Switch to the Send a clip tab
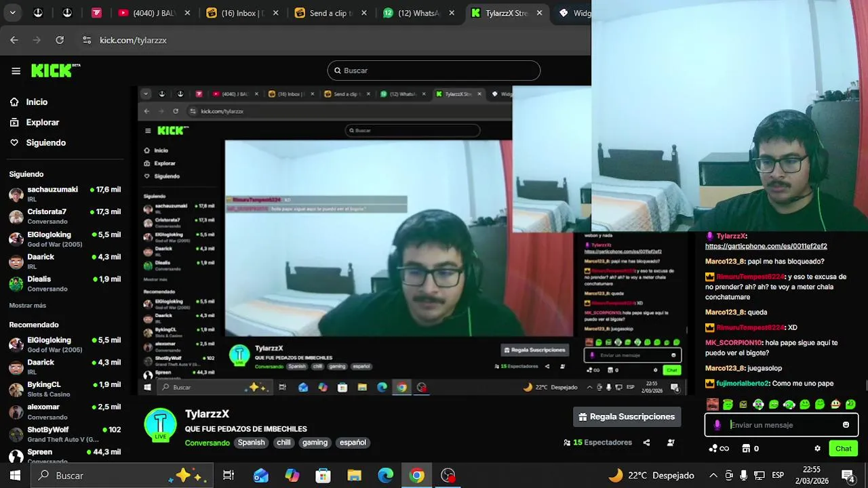 tap(331, 13)
